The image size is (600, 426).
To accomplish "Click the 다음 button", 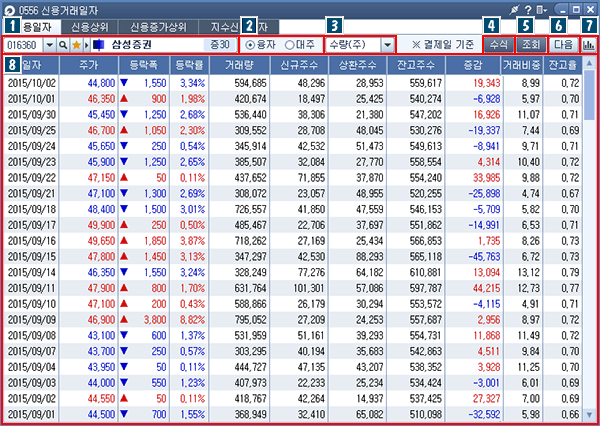I will point(565,45).
